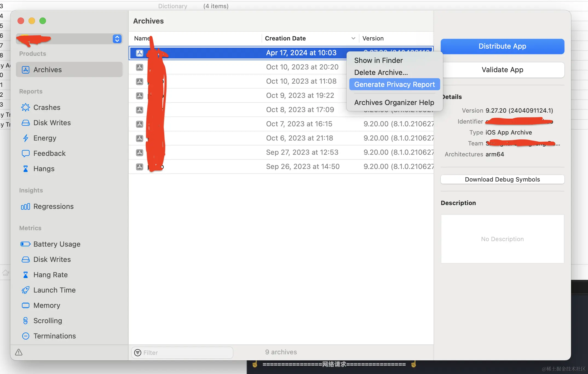
Task: Click the iOS App Archive type value
Action: point(509,132)
